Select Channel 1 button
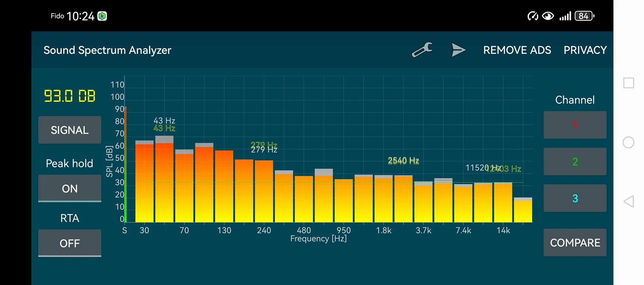 [575, 125]
